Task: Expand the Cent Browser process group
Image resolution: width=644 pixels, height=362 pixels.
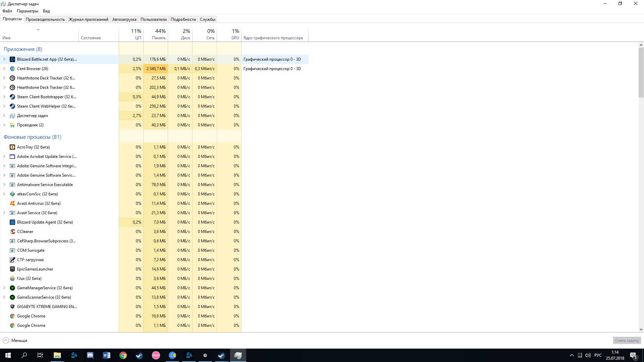Action: click(x=4, y=69)
